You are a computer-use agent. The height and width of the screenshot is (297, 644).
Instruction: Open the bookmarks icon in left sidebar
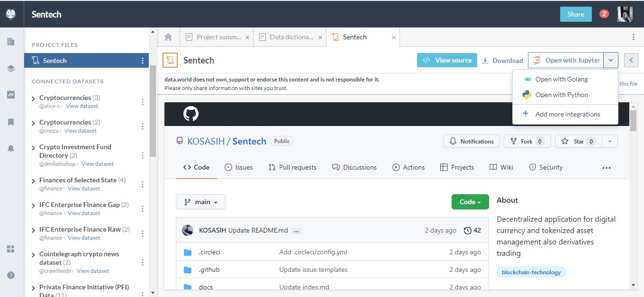pyautogui.click(x=11, y=122)
